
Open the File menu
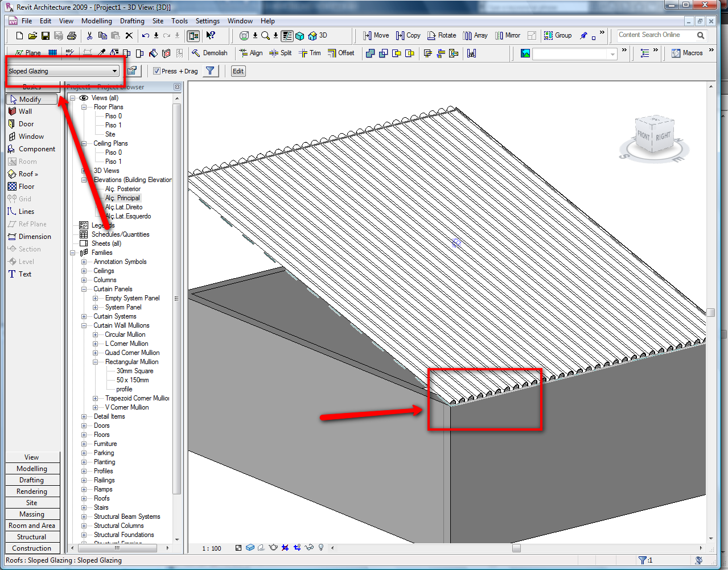pyautogui.click(x=27, y=21)
